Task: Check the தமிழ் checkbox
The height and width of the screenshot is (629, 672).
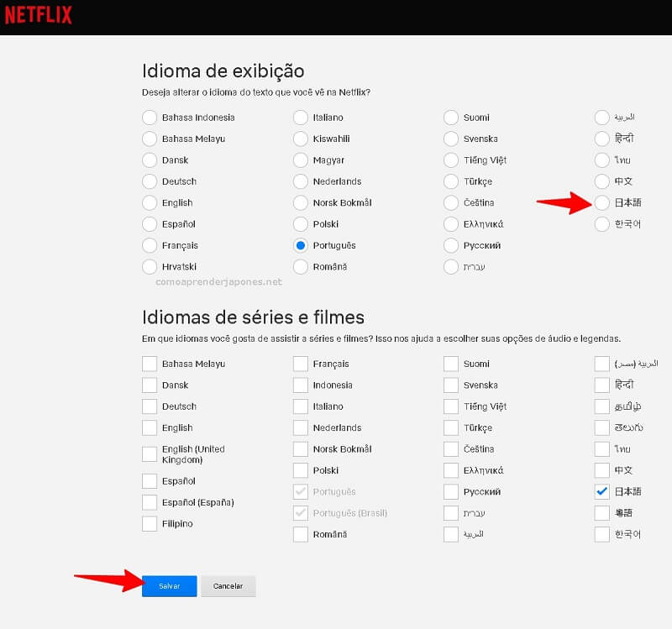Action: click(602, 406)
